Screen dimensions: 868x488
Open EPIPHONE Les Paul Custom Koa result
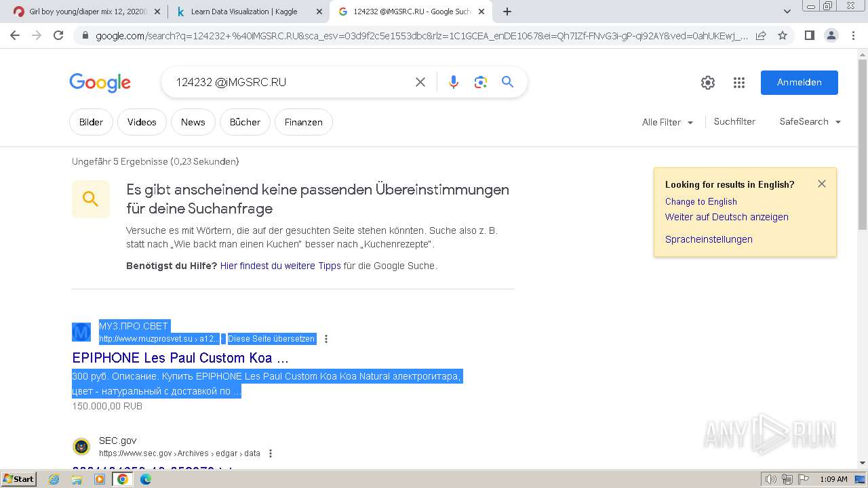[180, 358]
